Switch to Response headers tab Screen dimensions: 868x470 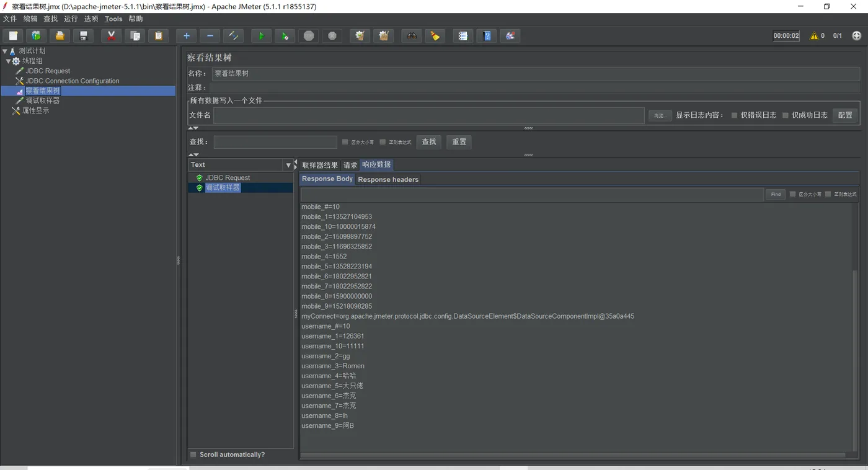(x=388, y=179)
